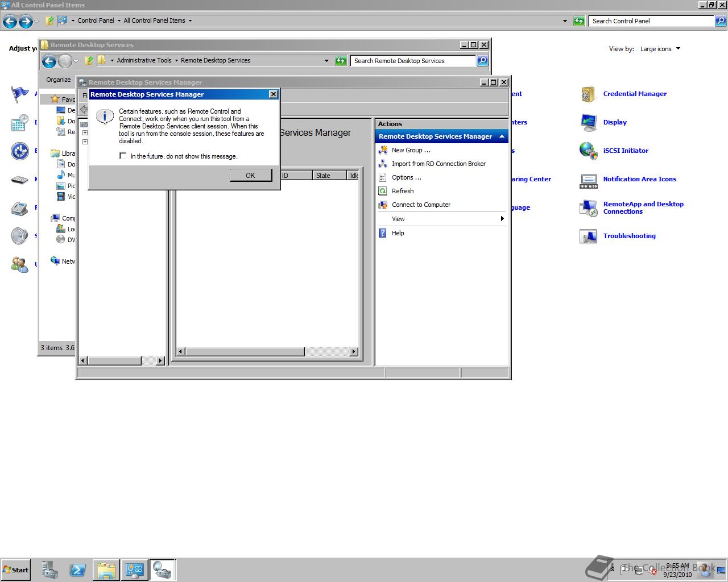Screen dimensions: 728x582
Task: Open Windows PowerShell from the taskbar
Action: click(x=78, y=570)
